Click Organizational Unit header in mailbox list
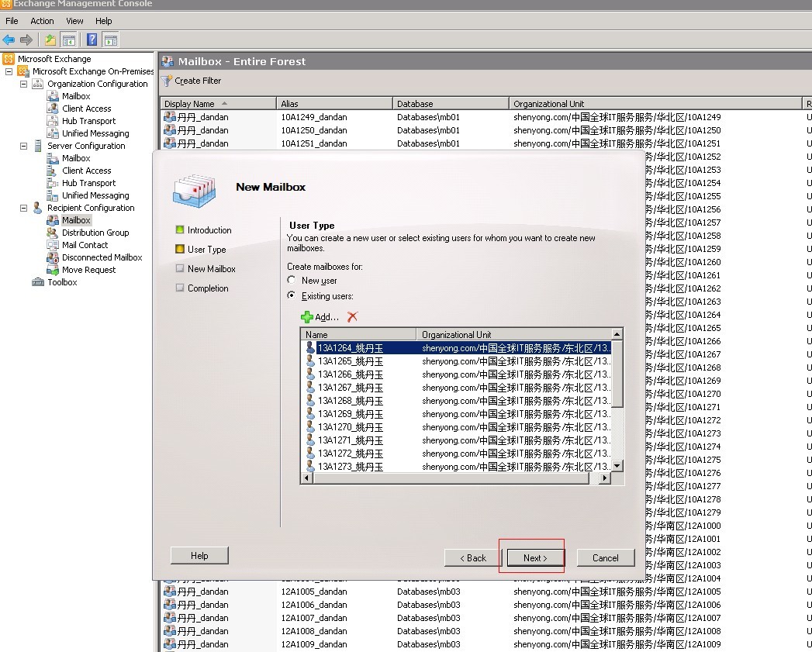Screen dimensions: 812x652 [x=655, y=104]
